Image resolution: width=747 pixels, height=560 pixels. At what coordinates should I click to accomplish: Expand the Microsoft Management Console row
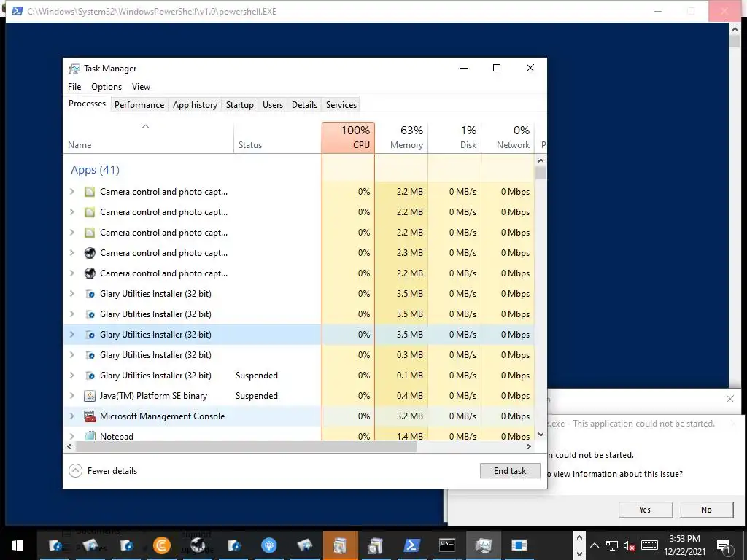pos(72,416)
